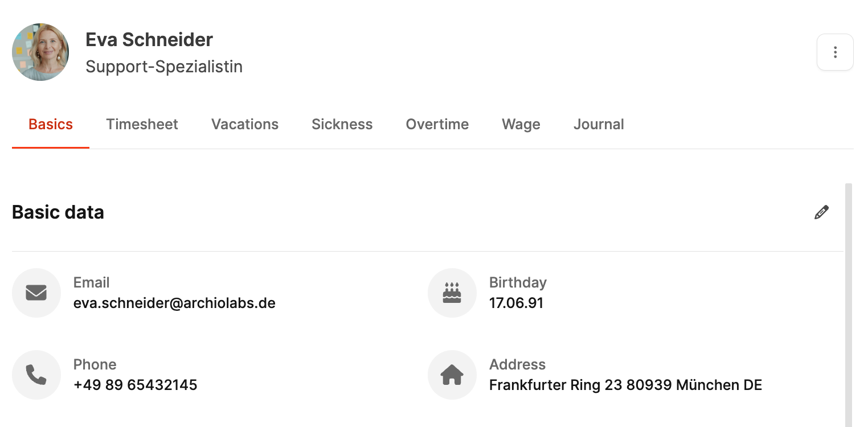
Task: Click the phone handset icon
Action: click(36, 375)
